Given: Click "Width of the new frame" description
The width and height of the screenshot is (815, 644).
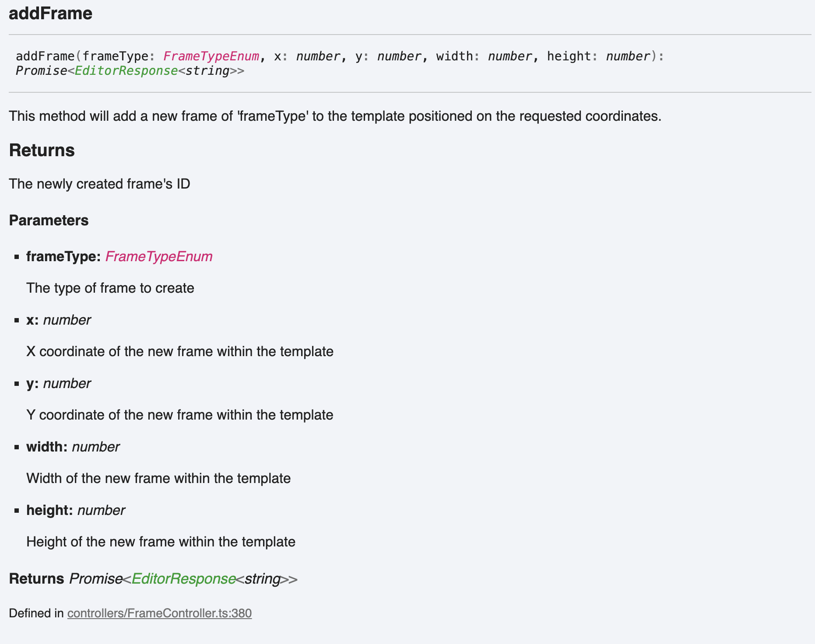Looking at the screenshot, I should tap(158, 479).
